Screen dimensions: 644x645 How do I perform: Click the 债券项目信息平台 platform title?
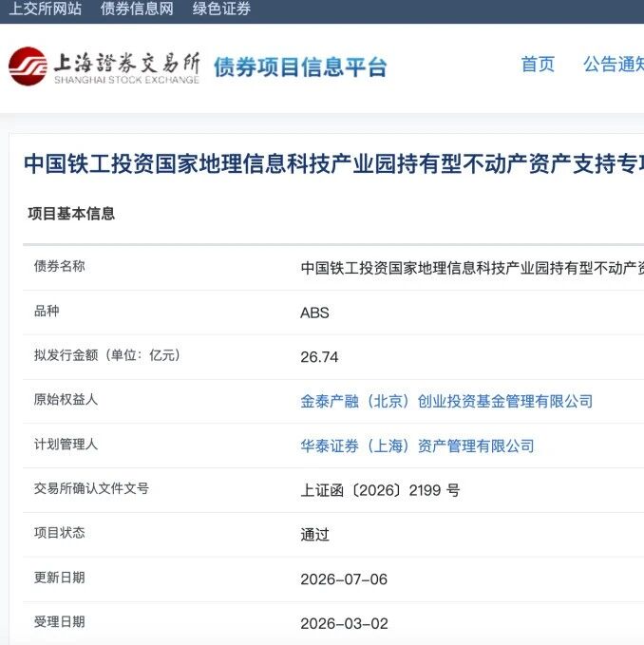[x=300, y=66]
